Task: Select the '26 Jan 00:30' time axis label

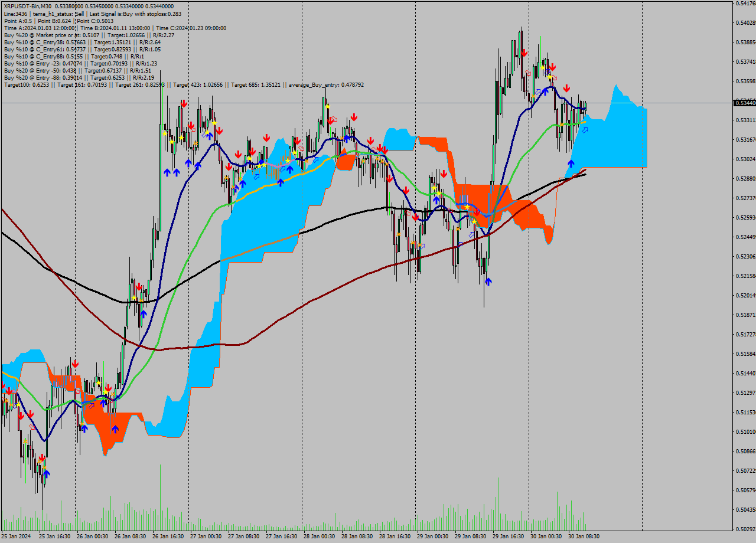Action: [x=92, y=537]
